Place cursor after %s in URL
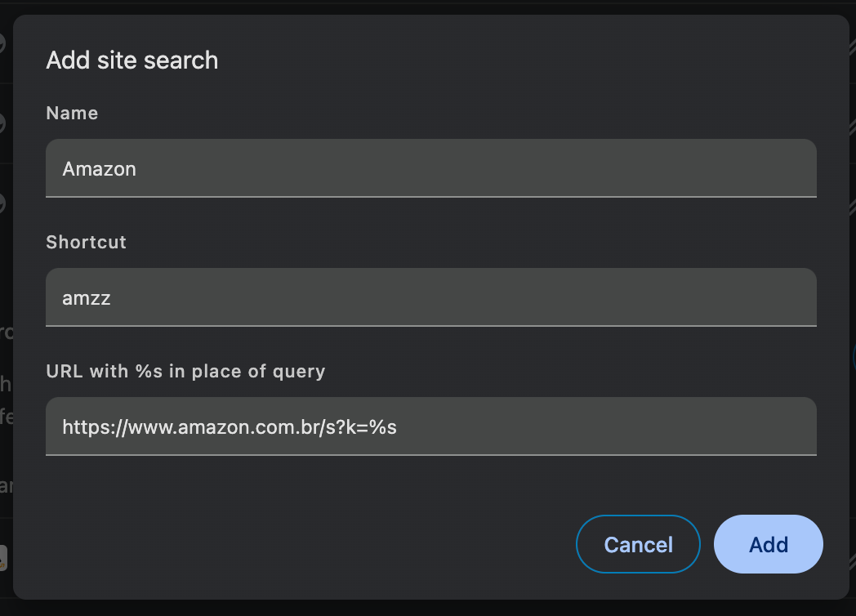This screenshot has width=856, height=616. [398, 427]
